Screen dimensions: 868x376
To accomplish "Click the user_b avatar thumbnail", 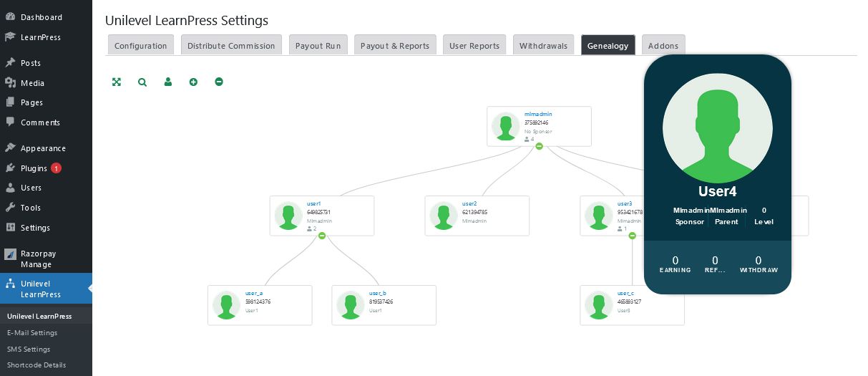I will tap(351, 305).
